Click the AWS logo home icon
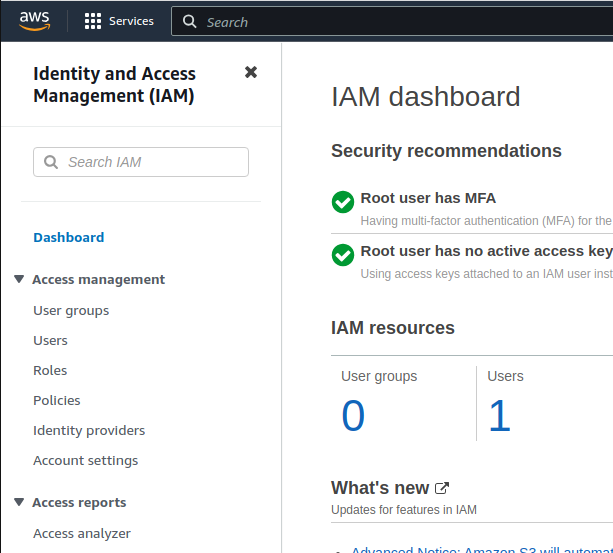 pos(34,21)
